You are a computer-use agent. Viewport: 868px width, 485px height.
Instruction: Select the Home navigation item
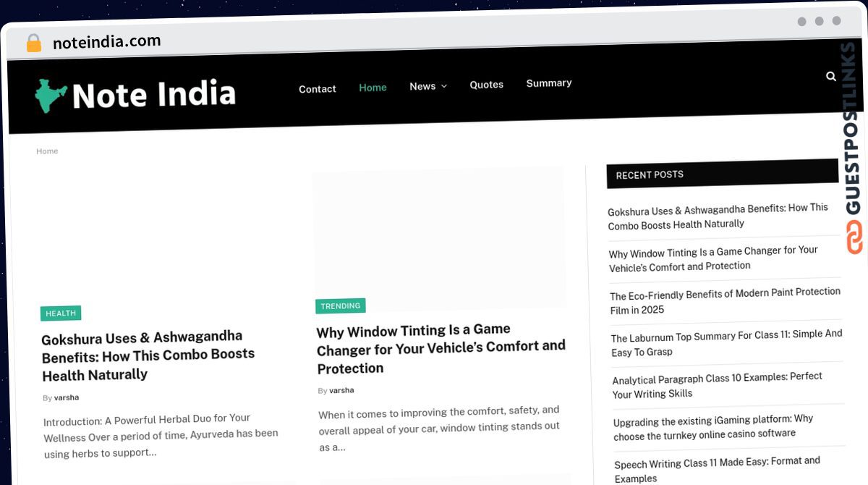[373, 88]
